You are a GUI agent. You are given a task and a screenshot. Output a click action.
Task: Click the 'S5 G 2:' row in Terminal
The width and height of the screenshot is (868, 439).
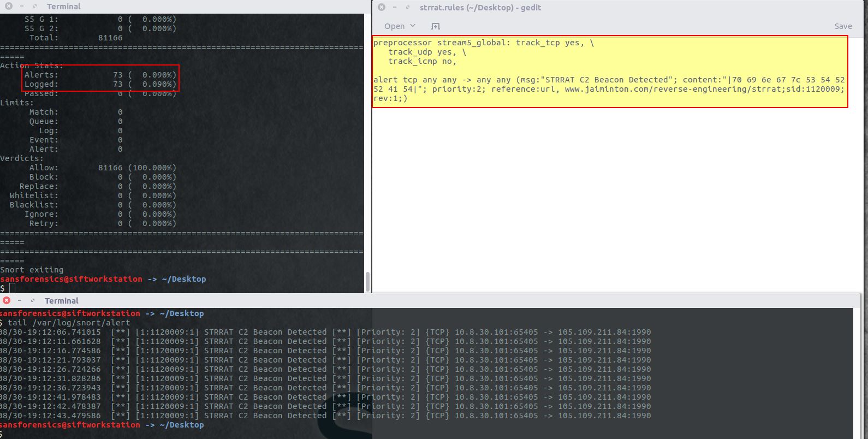100,28
